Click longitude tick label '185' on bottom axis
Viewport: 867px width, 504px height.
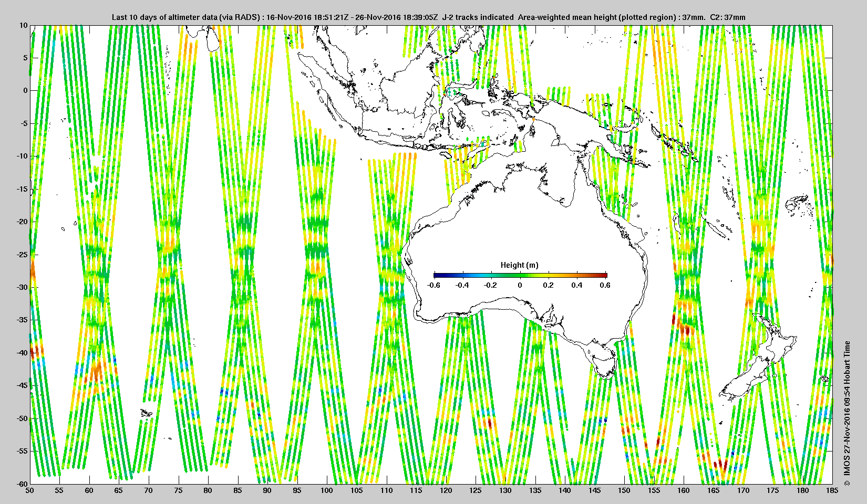(832, 490)
